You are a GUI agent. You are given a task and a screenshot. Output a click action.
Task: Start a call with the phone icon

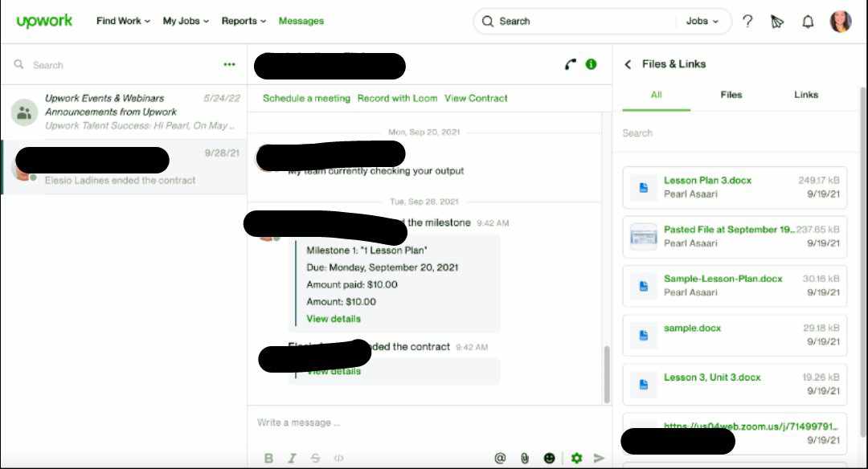(x=570, y=65)
